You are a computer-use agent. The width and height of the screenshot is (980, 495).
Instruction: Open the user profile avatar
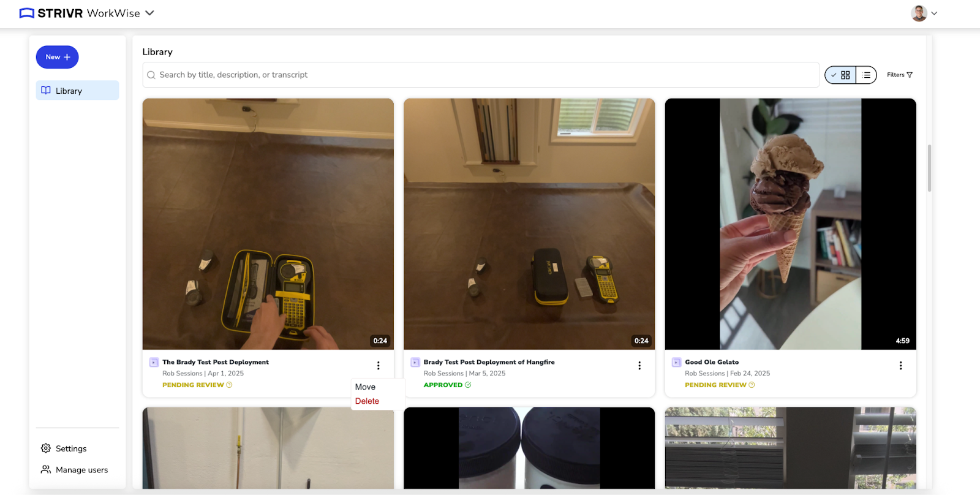pos(919,13)
